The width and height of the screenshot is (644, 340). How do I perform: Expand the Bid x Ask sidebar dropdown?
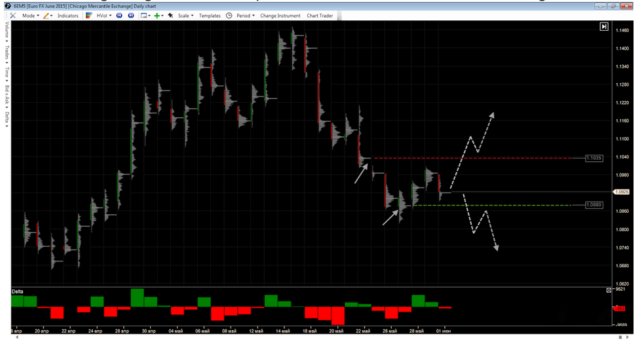(x=7, y=97)
